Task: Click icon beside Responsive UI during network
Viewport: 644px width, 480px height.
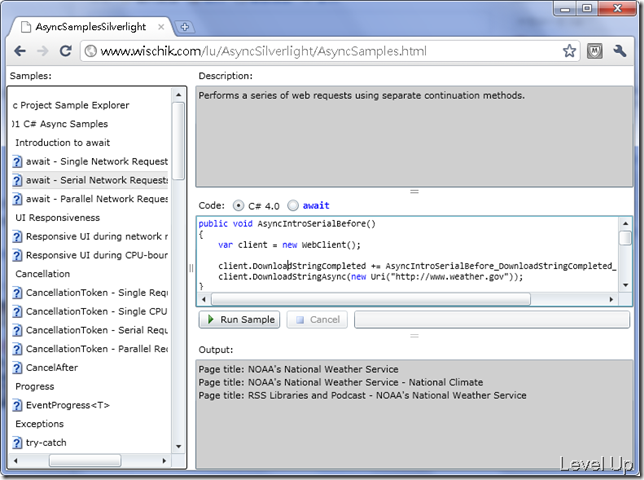Action: pyautogui.click(x=17, y=237)
